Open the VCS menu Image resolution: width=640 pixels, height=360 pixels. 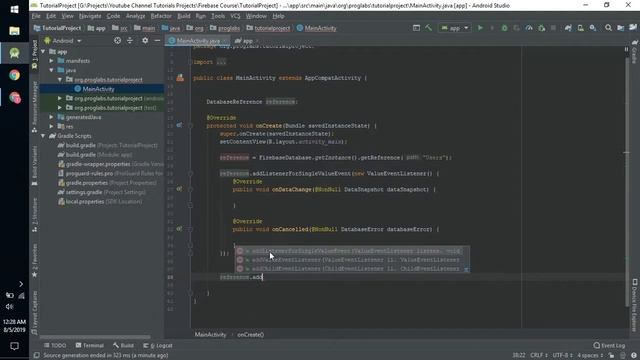tap(235, 16)
